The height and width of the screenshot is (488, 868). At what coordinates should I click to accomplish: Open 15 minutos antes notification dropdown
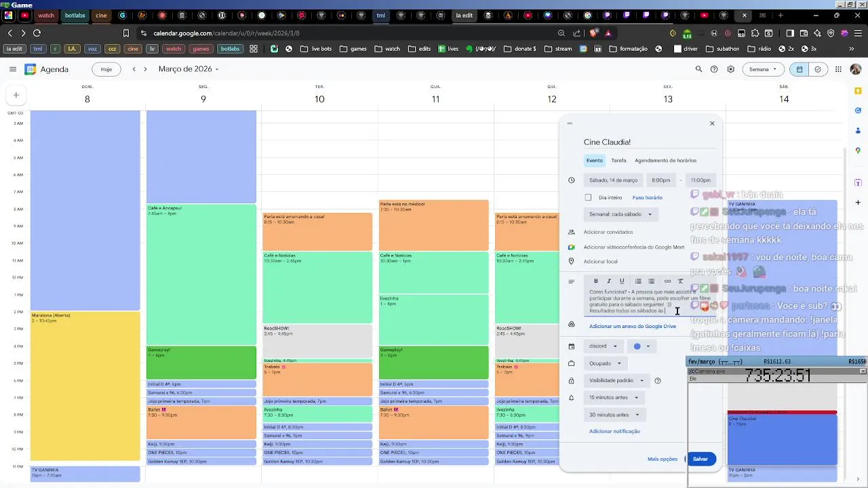coord(614,397)
